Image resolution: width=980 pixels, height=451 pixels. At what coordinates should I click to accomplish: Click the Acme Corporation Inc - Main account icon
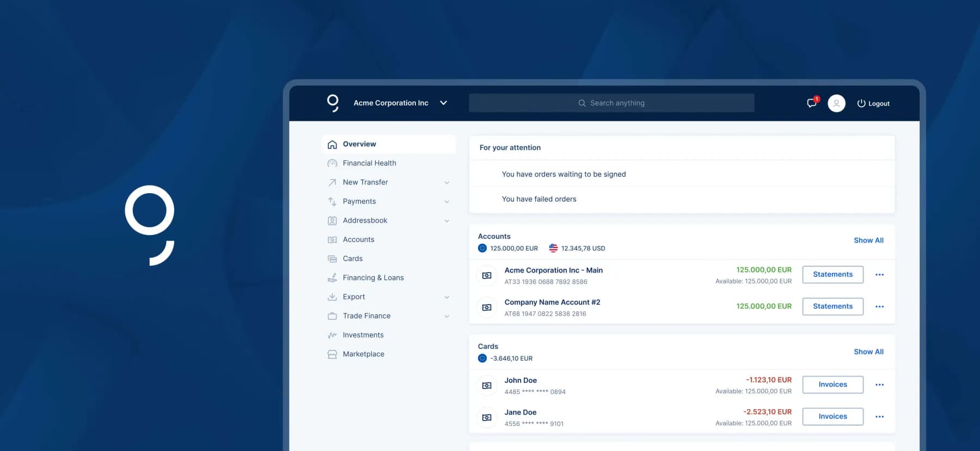[487, 275]
